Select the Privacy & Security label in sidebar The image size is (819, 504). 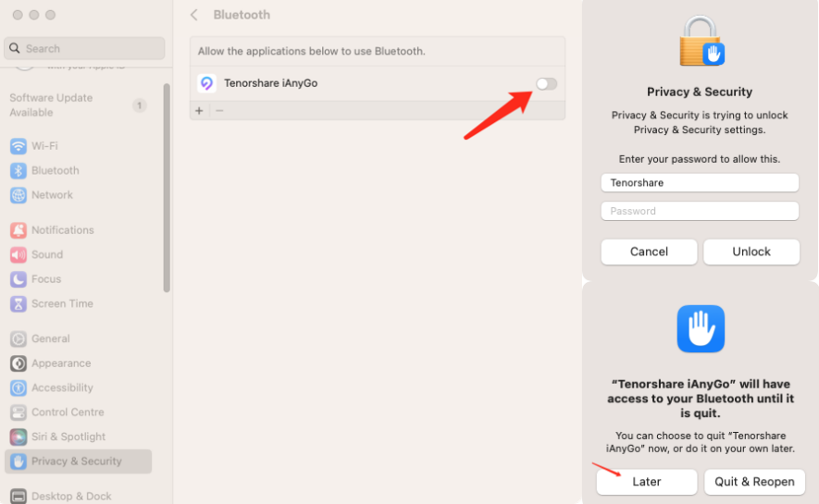77,461
